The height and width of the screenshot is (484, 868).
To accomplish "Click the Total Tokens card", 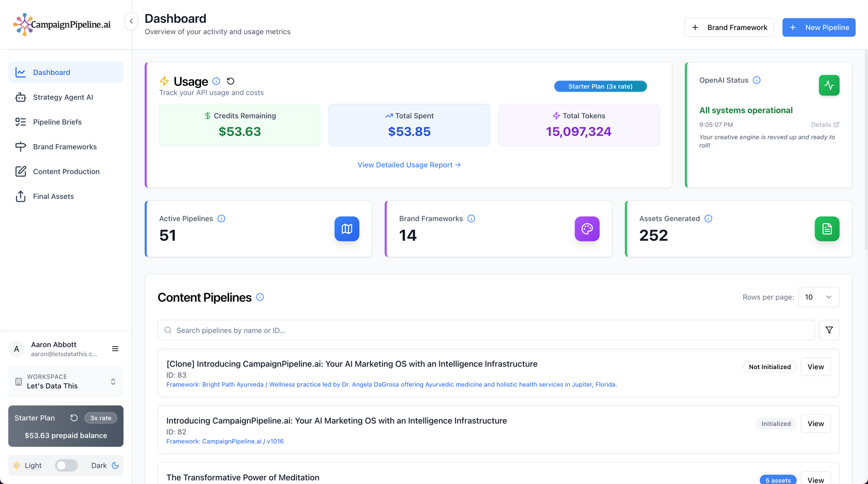I will 579,125.
